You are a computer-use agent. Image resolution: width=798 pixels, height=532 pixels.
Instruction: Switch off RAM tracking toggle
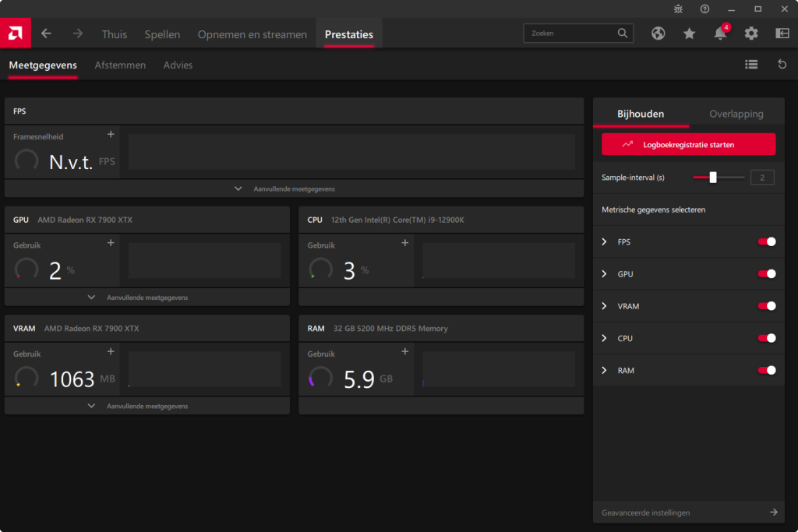pos(767,370)
